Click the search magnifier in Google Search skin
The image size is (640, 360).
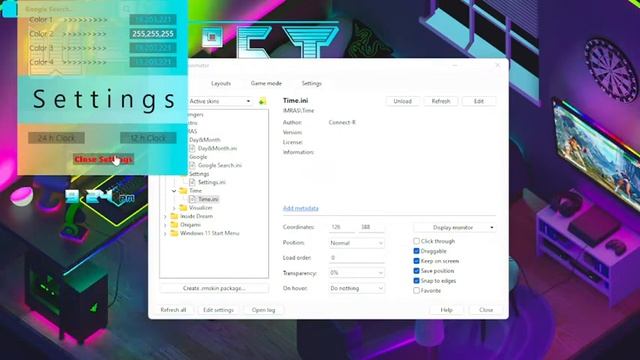click(x=127, y=9)
